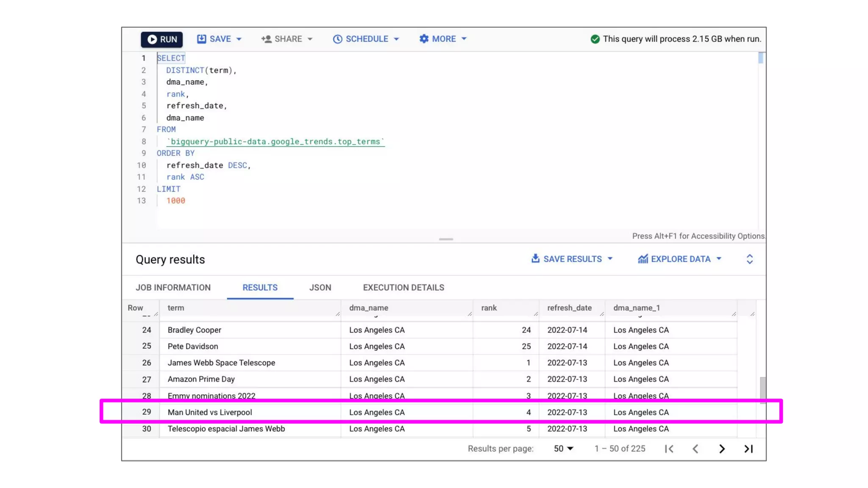The image size is (868, 488).
Task: Open the results per page selector
Action: tap(563, 449)
